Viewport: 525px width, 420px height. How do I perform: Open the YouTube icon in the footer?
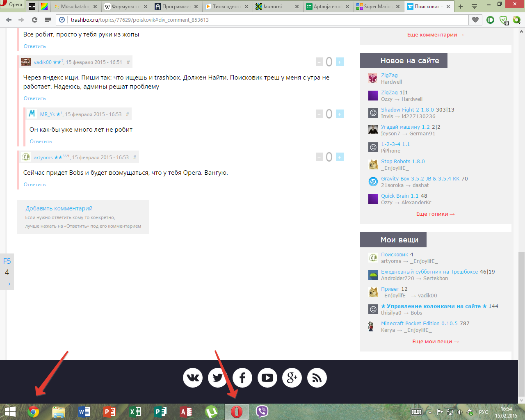pos(267,378)
